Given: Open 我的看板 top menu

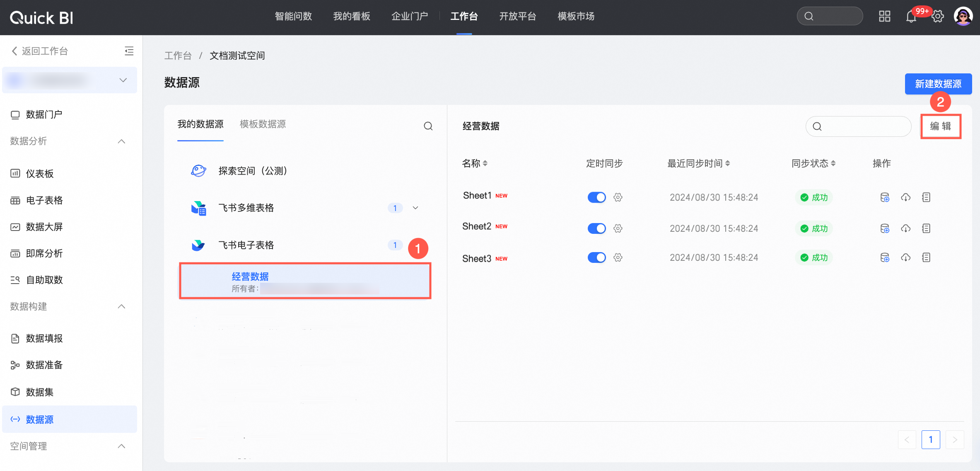Looking at the screenshot, I should pyautogui.click(x=352, y=17).
